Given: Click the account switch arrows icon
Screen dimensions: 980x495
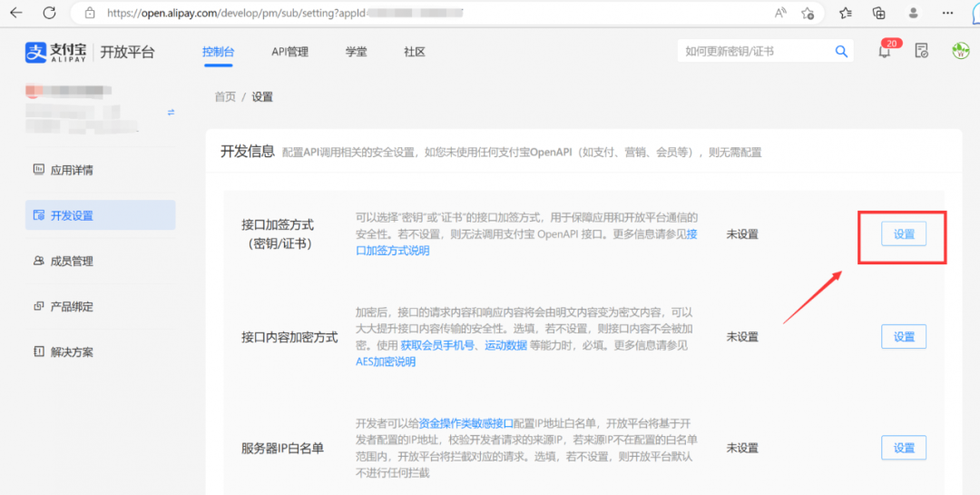Looking at the screenshot, I should 171,113.
